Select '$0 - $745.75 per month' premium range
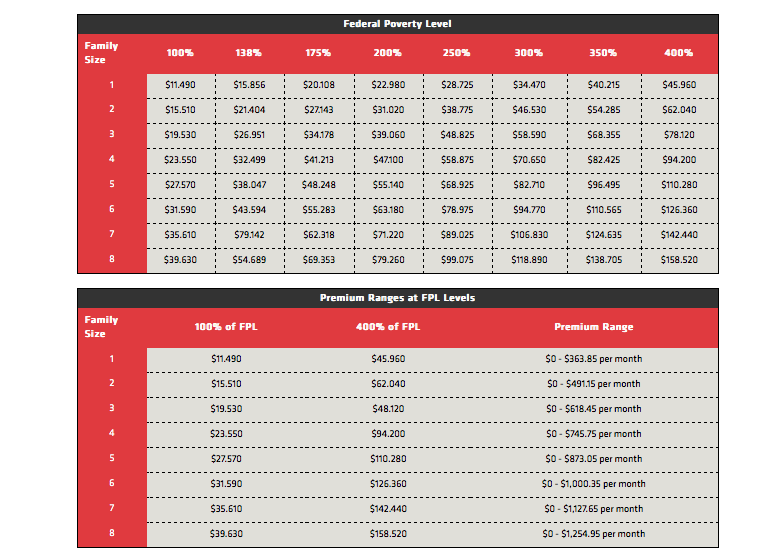Screen dimensions: 781x557 pos(594,434)
